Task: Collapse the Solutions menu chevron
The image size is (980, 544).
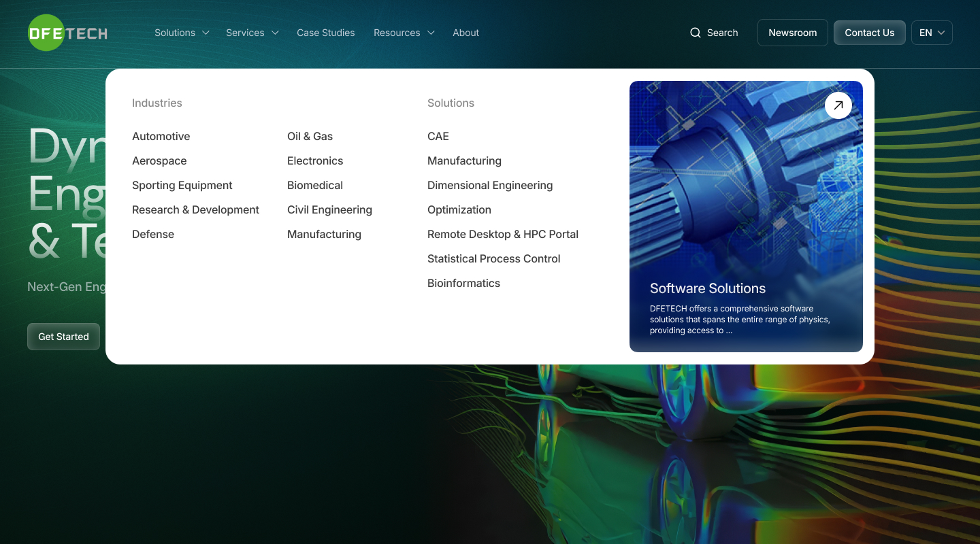Action: 206,33
